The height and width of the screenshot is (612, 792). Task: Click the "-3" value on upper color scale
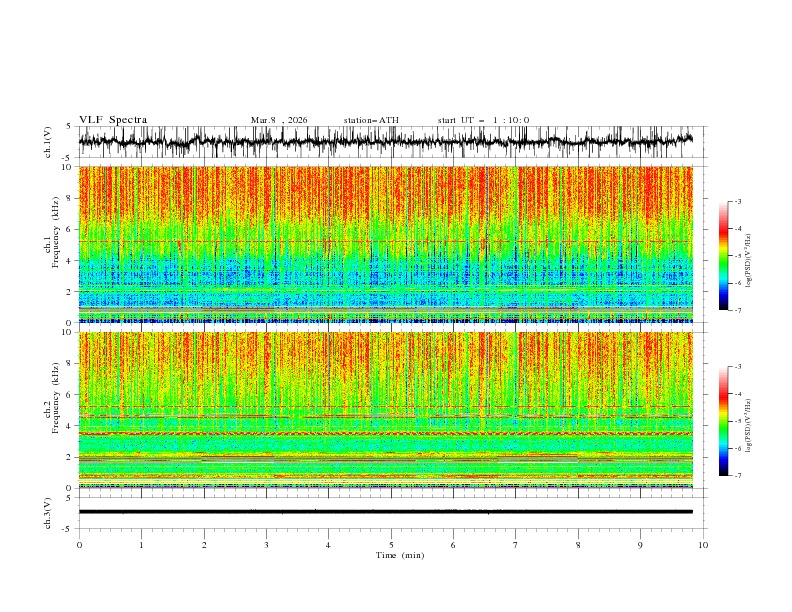coord(738,201)
